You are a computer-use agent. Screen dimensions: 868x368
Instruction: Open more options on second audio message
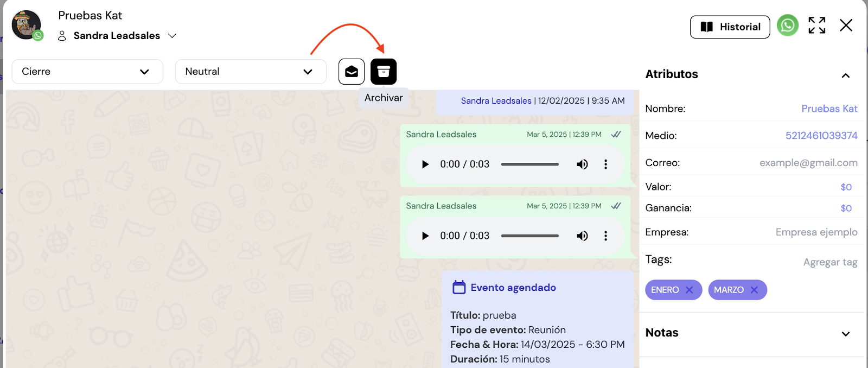[605, 236]
